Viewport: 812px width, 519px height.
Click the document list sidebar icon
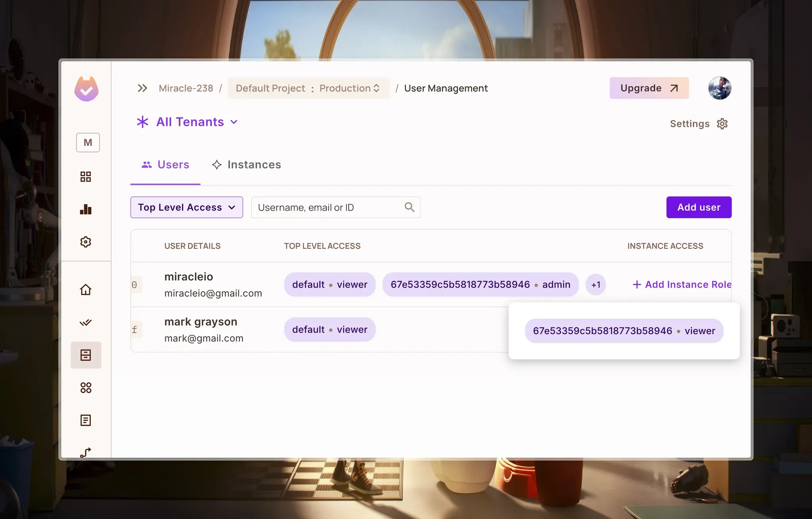tap(86, 420)
